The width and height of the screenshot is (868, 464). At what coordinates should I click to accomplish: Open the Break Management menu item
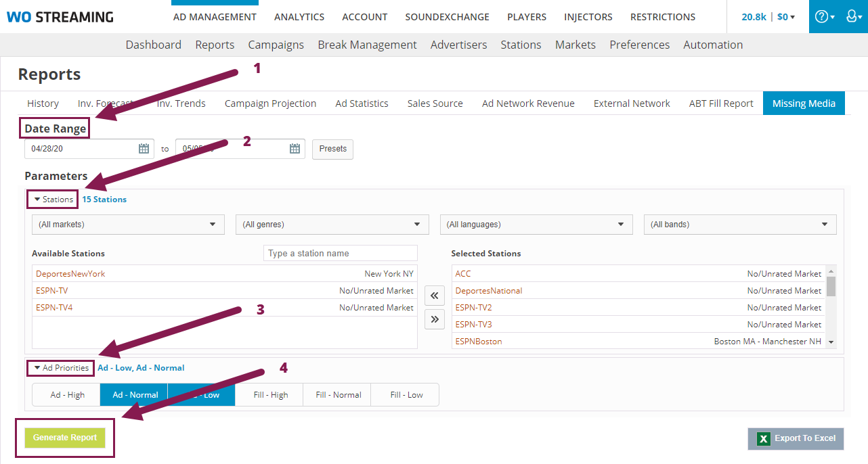pos(367,45)
